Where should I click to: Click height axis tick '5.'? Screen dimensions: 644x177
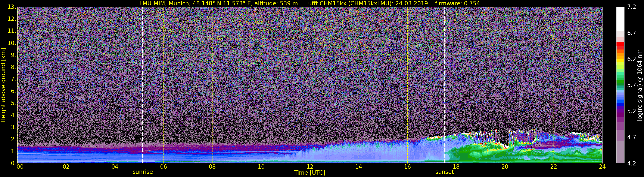(13, 103)
